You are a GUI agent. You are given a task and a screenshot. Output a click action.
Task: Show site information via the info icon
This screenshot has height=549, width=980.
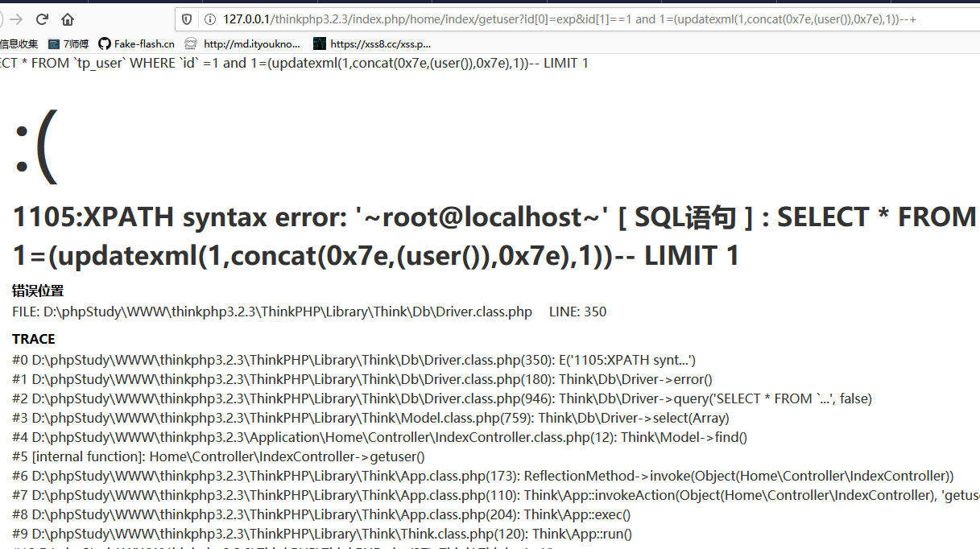point(209,19)
